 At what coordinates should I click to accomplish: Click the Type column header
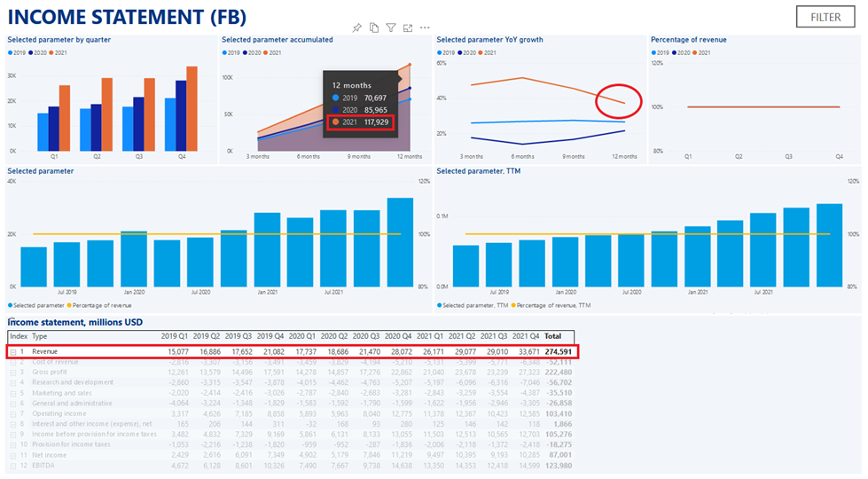pyautogui.click(x=40, y=337)
